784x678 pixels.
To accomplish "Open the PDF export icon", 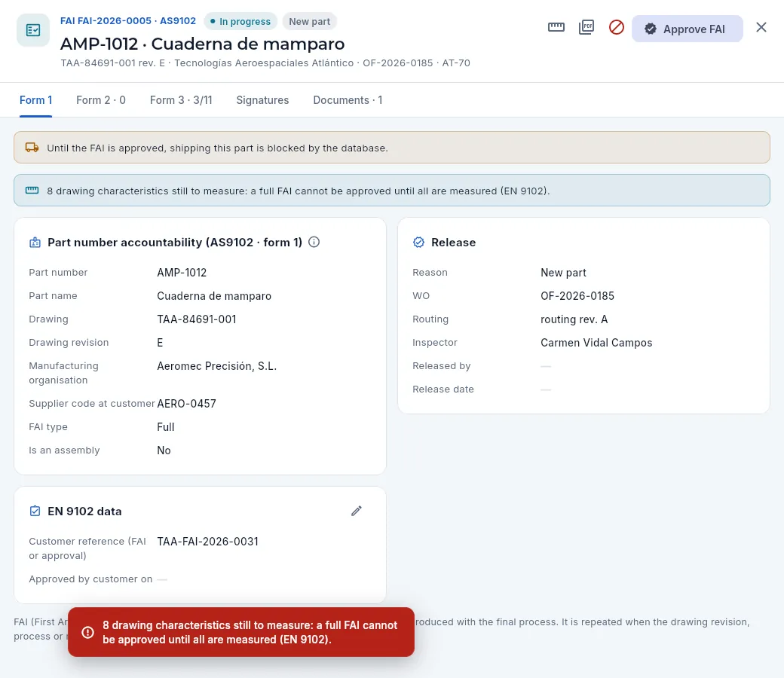I will 586,27.
